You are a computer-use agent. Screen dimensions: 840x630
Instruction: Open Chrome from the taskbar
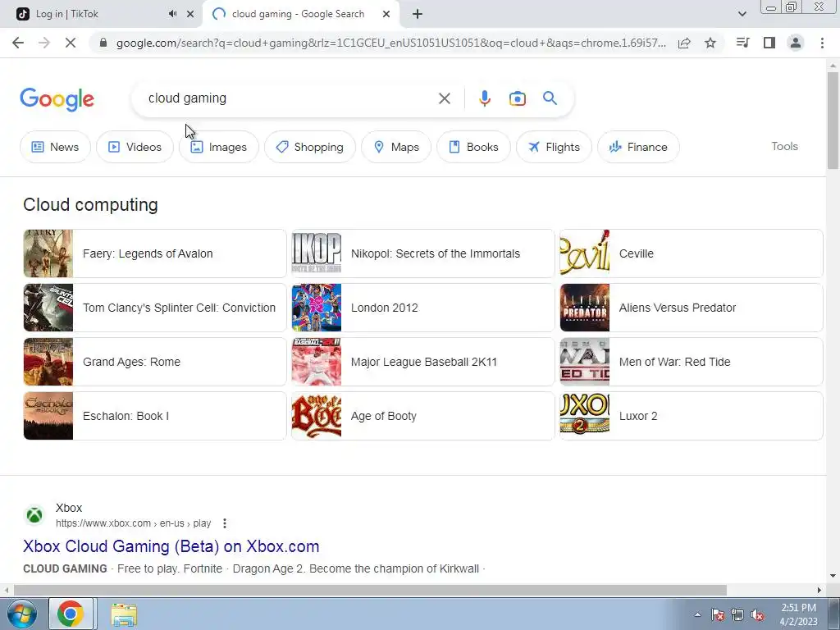tap(71, 614)
